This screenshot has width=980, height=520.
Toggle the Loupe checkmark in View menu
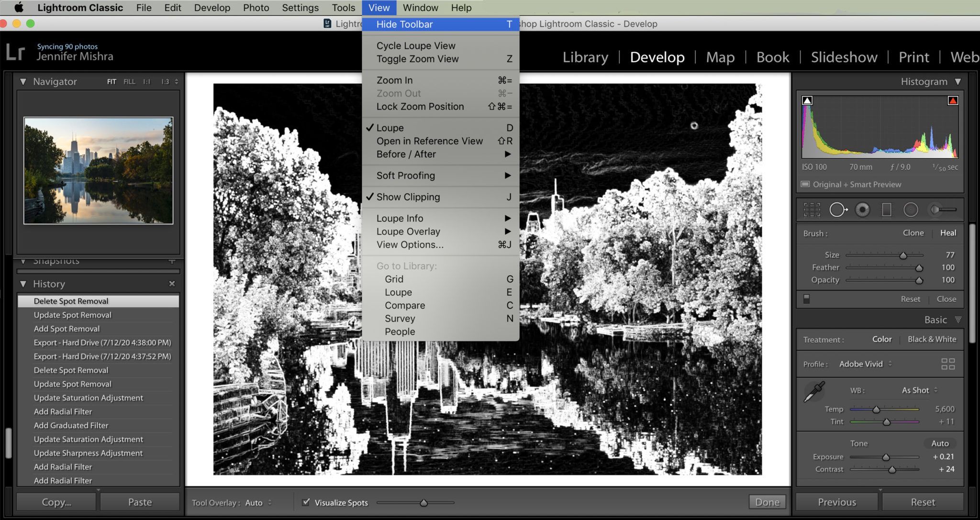[x=390, y=127]
